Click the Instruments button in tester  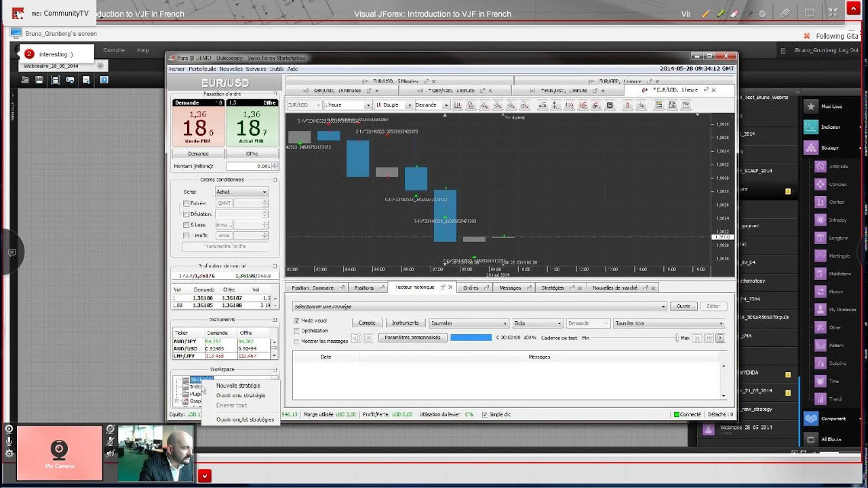click(406, 323)
